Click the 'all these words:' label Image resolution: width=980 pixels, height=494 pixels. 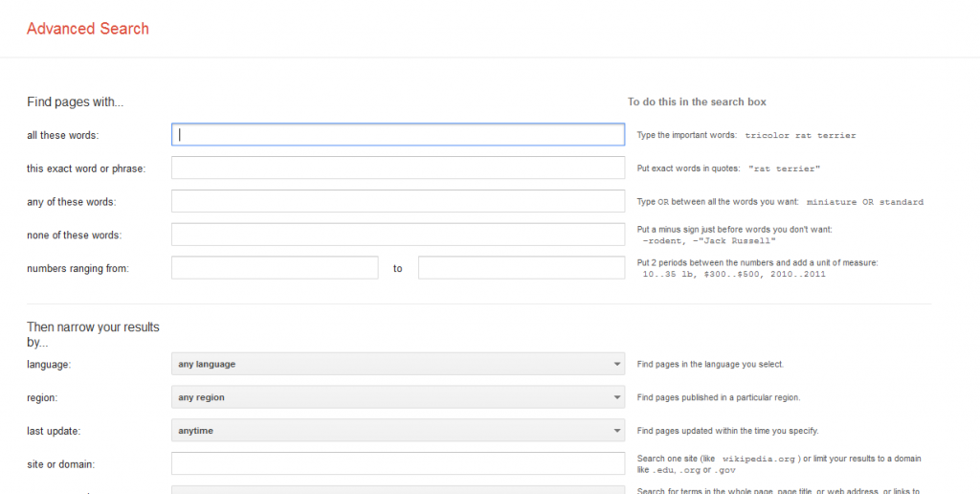click(x=62, y=135)
